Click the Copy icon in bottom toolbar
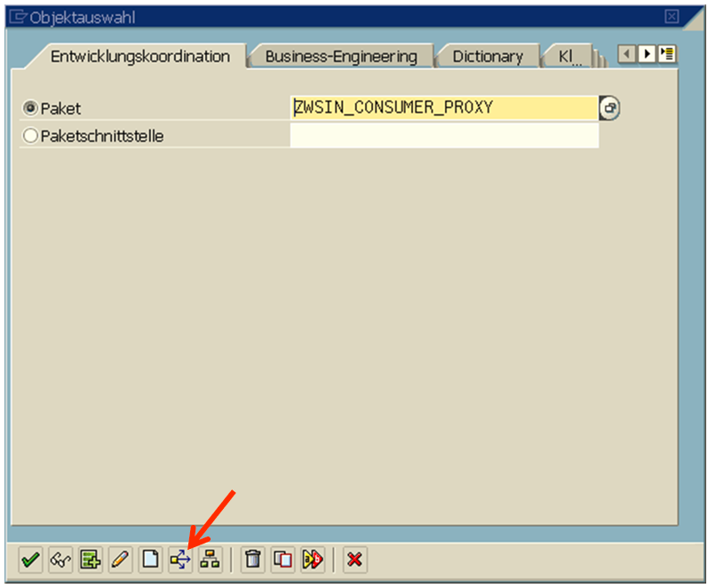Viewport: 708px width, 588px height. [282, 560]
